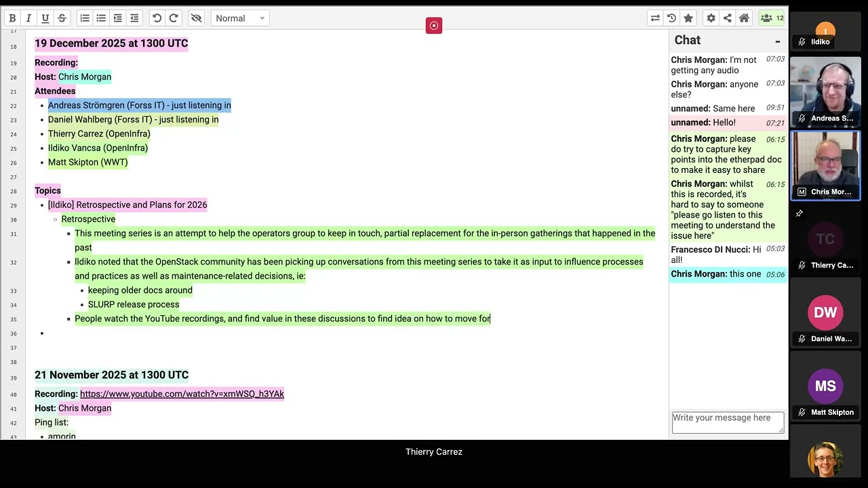Select Andreas S... video tile
The image size is (868, 488).
(x=825, y=92)
